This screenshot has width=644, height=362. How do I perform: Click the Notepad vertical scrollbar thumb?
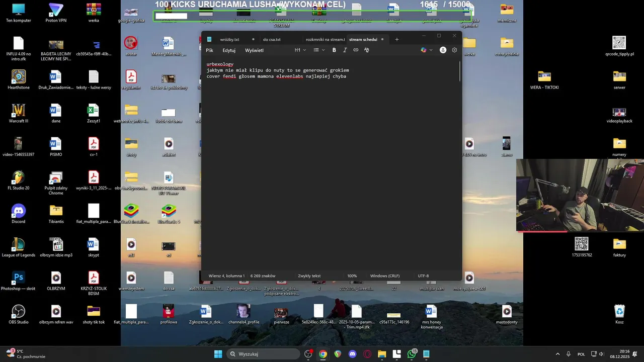460,71
